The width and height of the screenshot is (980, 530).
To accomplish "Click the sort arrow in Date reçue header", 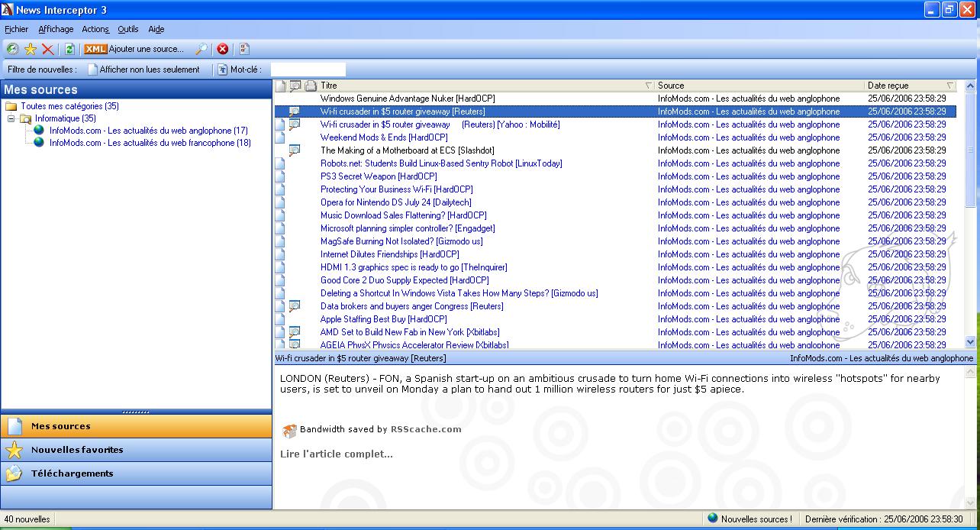I will click(950, 86).
